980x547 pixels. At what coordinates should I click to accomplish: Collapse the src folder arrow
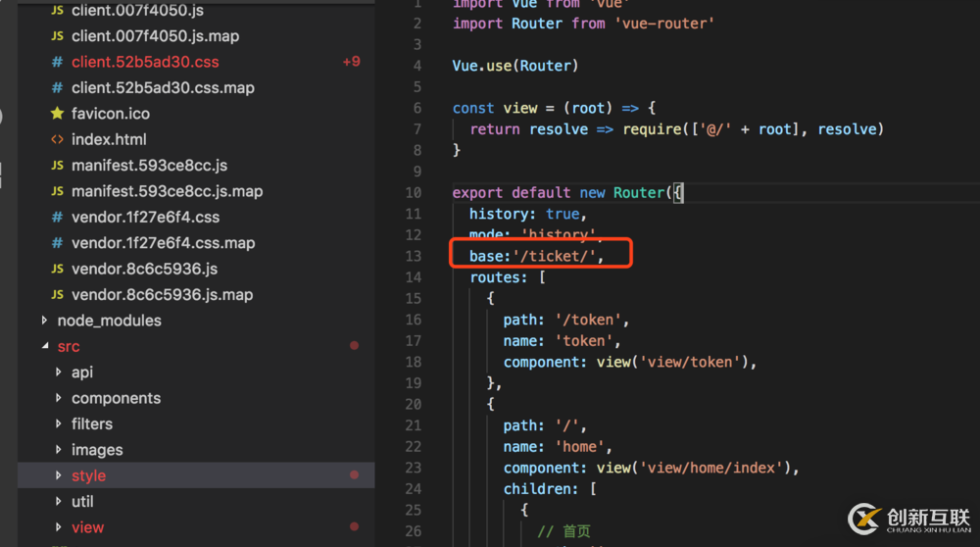point(45,346)
